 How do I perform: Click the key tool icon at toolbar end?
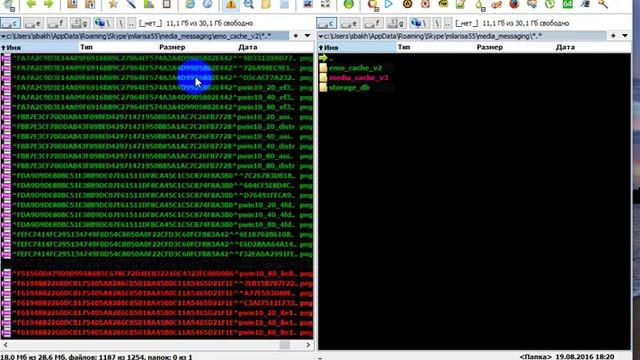click(x=603, y=4)
